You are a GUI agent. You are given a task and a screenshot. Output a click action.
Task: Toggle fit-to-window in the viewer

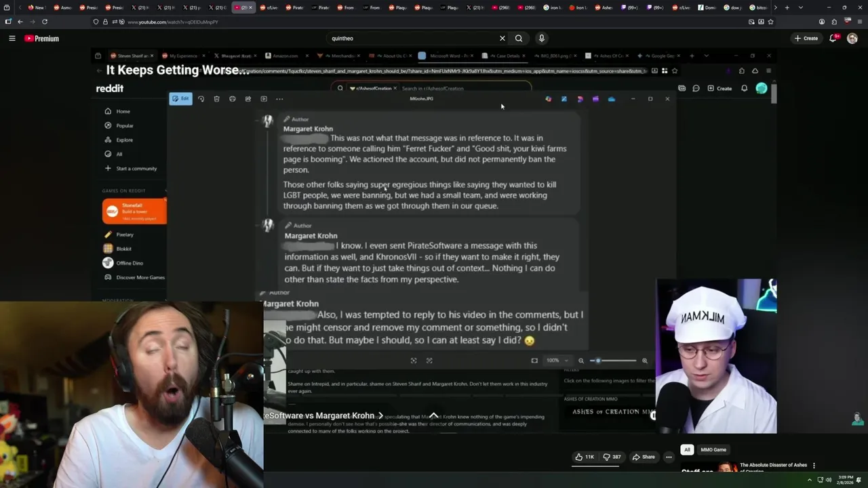click(534, 361)
